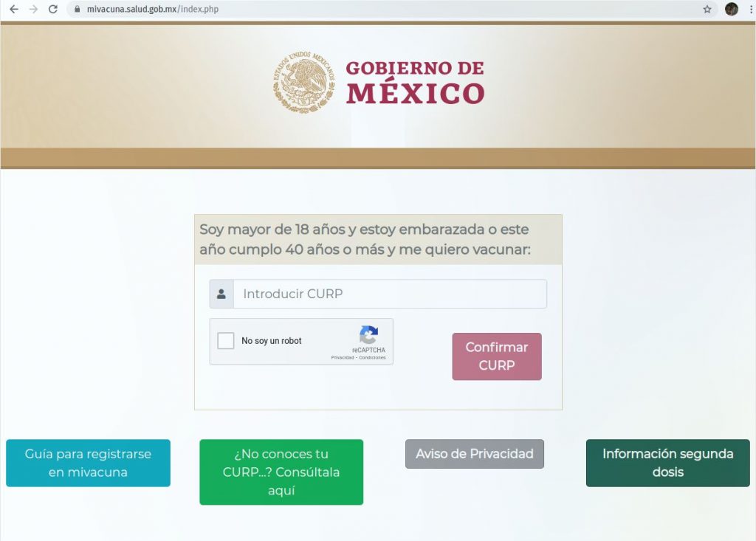
Task: Open the Aviso de Privacidad button
Action: click(474, 454)
